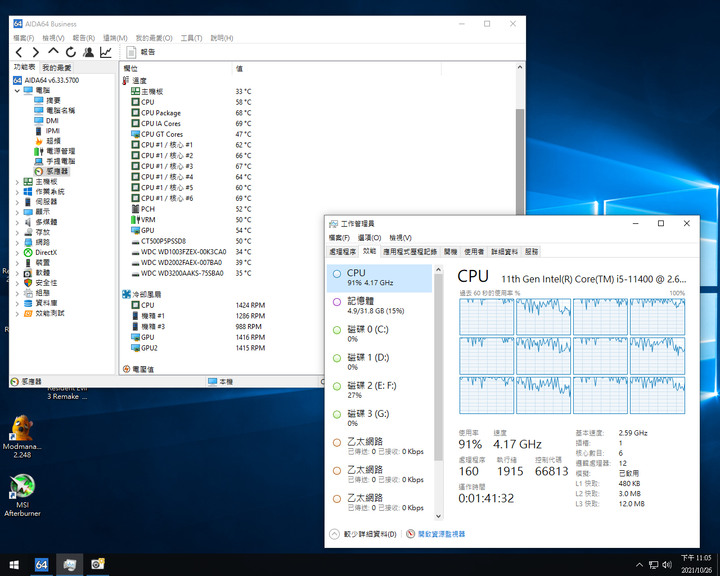This screenshot has height=576, width=720.
Task: Open Task Manager 選項(O) options menu
Action: [369, 238]
